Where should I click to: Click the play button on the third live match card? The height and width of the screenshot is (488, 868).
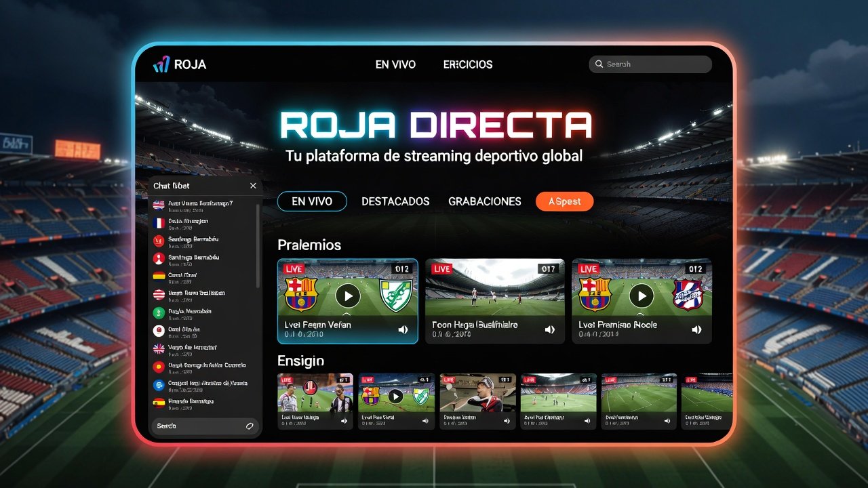coord(642,296)
